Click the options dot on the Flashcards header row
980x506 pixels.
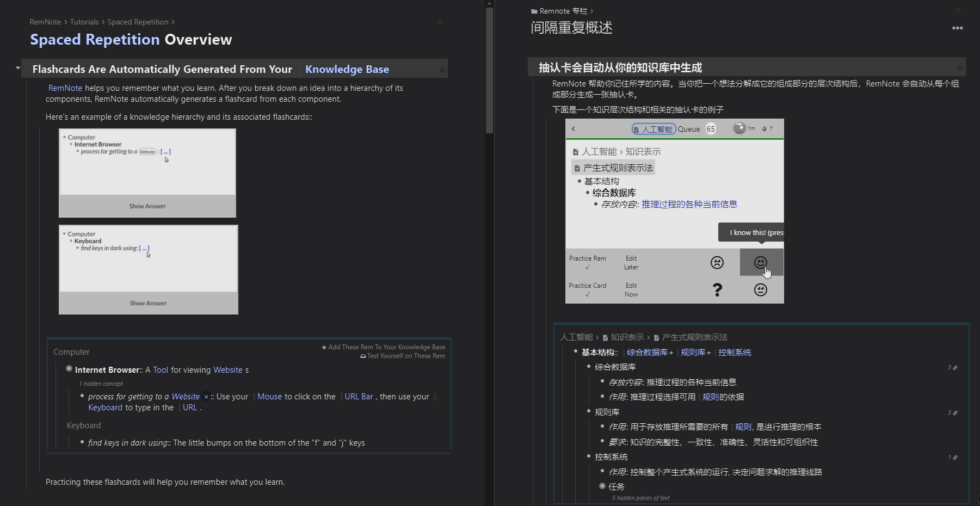click(x=442, y=70)
